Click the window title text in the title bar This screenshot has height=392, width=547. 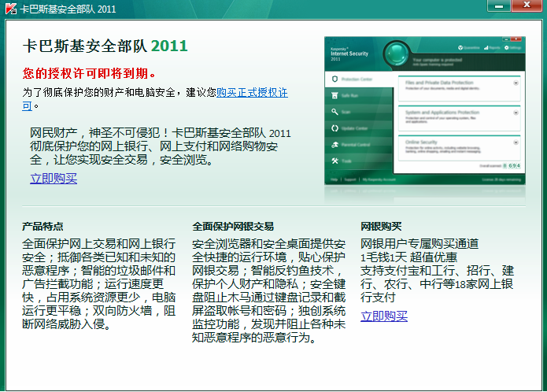point(68,9)
